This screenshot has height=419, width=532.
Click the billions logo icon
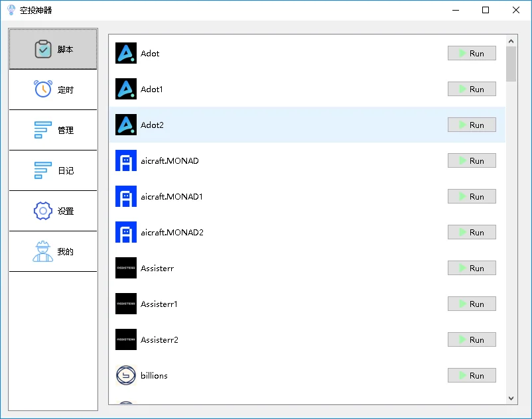coord(126,375)
